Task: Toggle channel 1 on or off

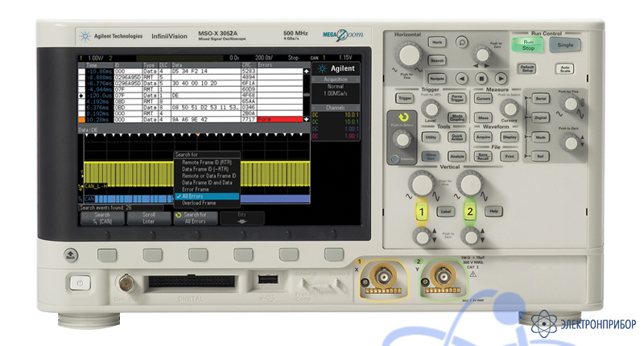Action: (419, 212)
